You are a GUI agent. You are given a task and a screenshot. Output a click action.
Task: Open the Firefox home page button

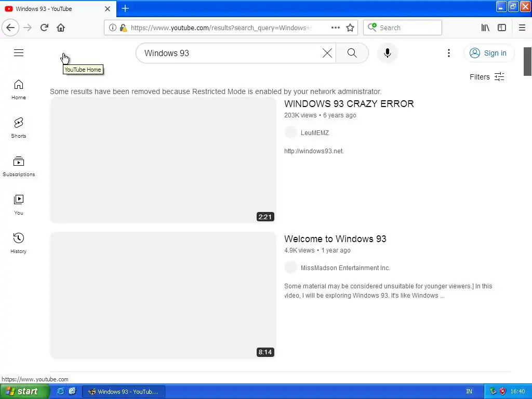[x=61, y=28]
